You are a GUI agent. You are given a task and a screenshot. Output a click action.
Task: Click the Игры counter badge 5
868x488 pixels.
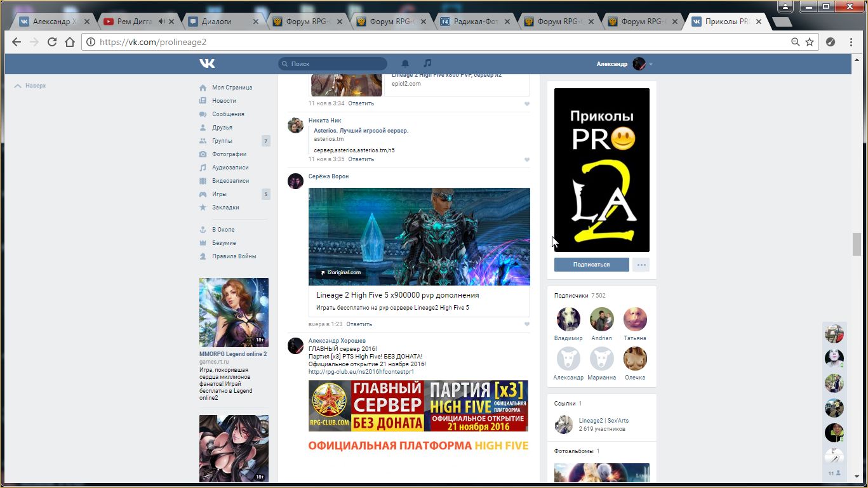click(266, 194)
